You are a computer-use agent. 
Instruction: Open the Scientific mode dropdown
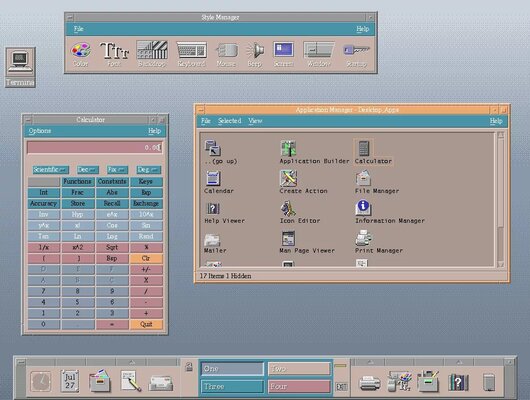coord(51,169)
